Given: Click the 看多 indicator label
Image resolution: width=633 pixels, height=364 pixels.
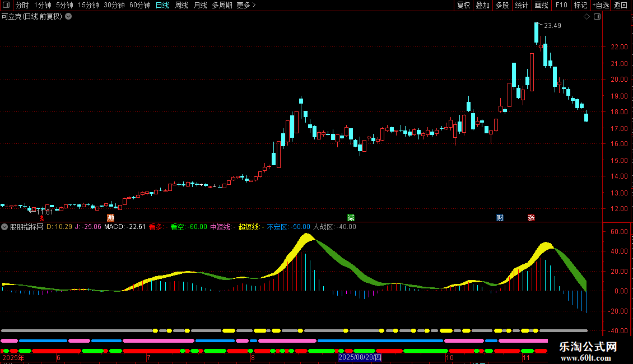Looking at the screenshot, I should (158, 227).
